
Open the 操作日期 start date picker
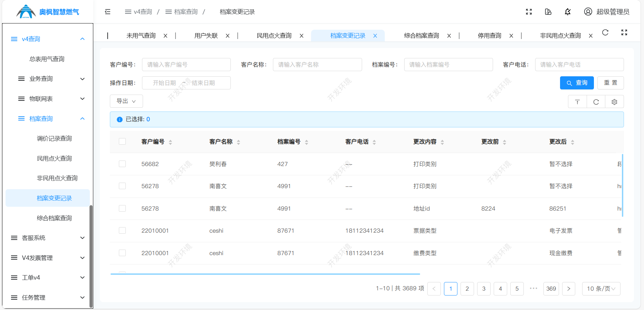tap(164, 83)
